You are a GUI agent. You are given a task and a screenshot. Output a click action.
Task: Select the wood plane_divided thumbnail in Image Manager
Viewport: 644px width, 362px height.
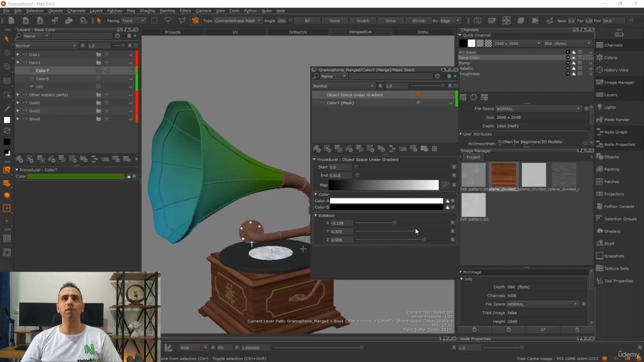504,174
